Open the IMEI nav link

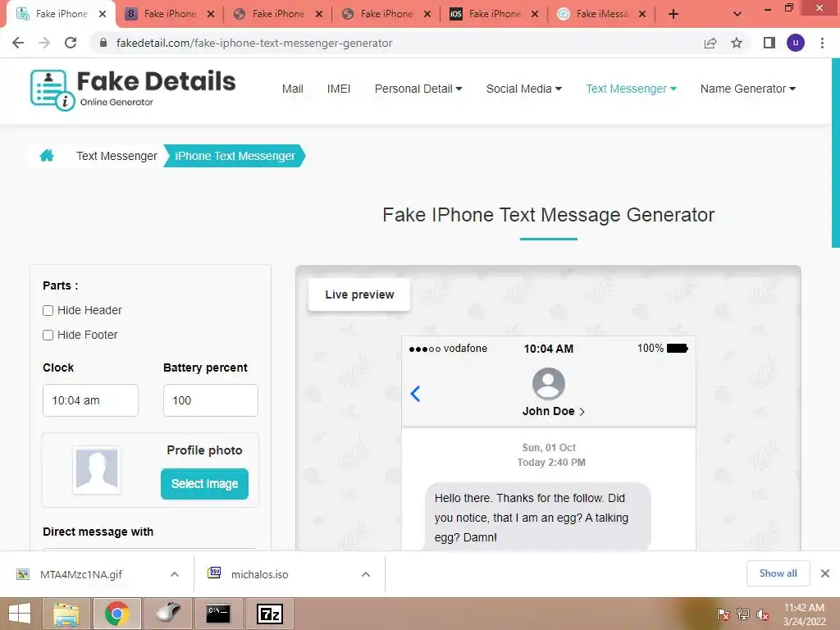click(339, 89)
